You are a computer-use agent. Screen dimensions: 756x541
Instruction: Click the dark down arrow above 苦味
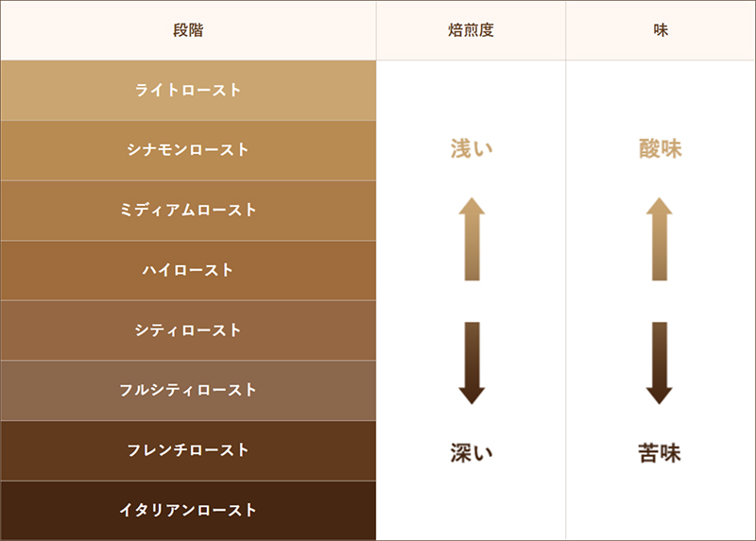(x=659, y=363)
